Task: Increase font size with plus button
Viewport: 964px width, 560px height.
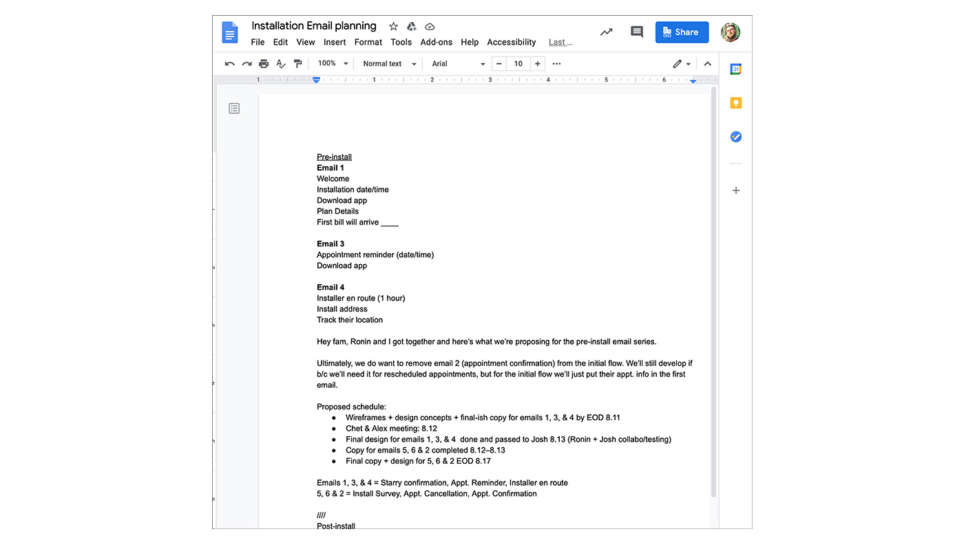Action: [x=538, y=64]
